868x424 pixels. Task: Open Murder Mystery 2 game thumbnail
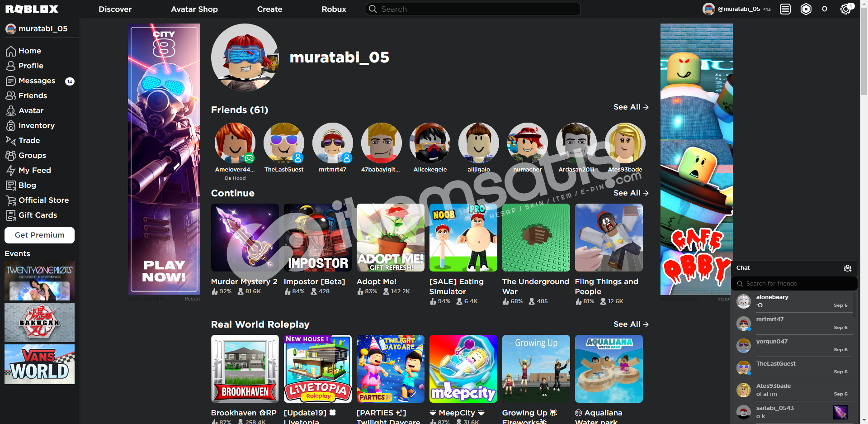(x=245, y=238)
